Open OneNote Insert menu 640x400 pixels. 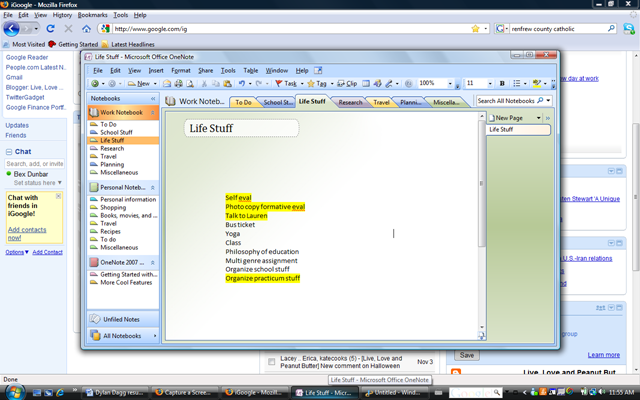[x=156, y=70]
